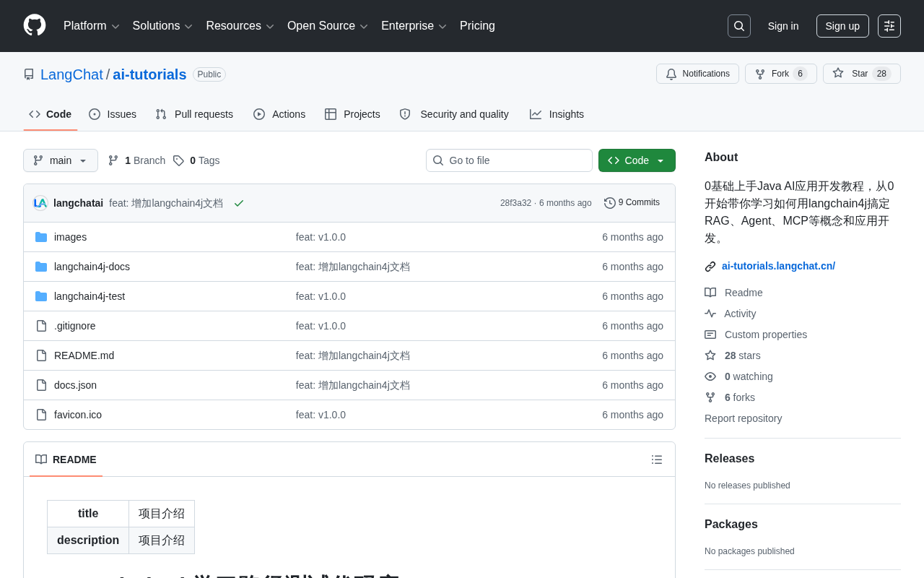Open the docs.json file
Image resolution: width=924 pixels, height=578 pixels.
point(75,385)
